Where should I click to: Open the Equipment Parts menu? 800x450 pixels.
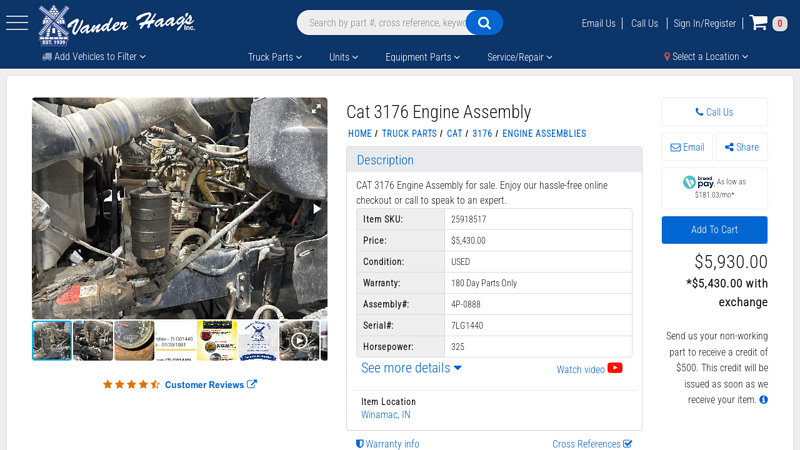[422, 57]
